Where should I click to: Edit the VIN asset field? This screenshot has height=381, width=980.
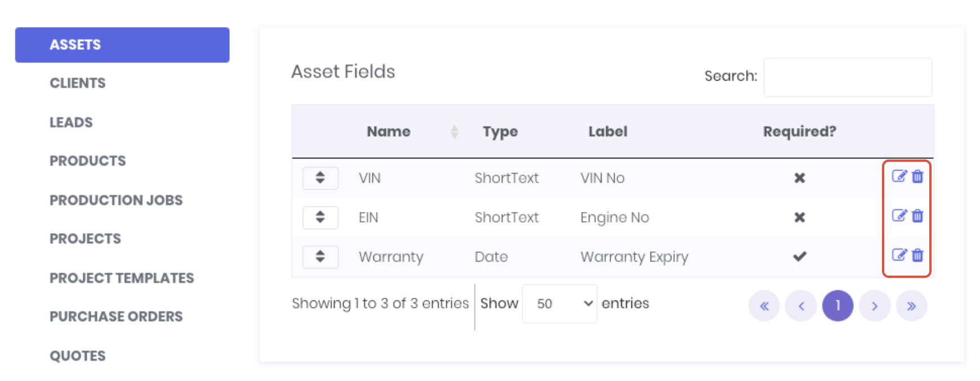[x=899, y=176]
